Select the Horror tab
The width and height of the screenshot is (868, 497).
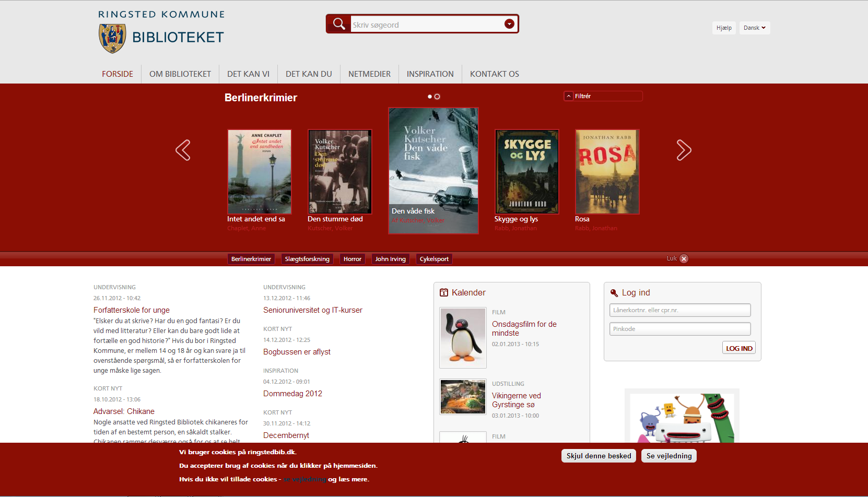tap(353, 259)
